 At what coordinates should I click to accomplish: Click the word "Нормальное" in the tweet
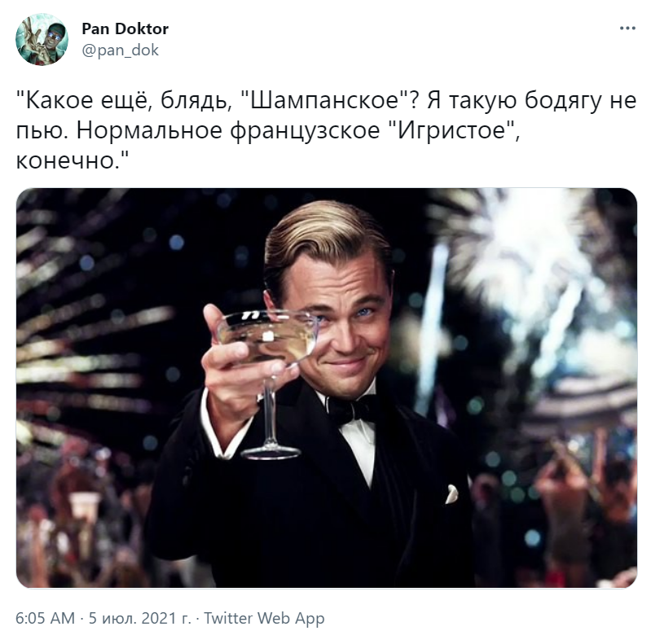pyautogui.click(x=149, y=131)
